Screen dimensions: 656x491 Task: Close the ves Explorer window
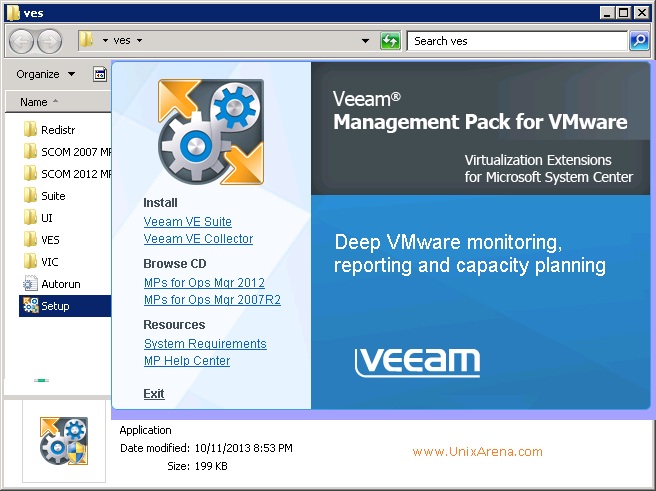[641, 13]
